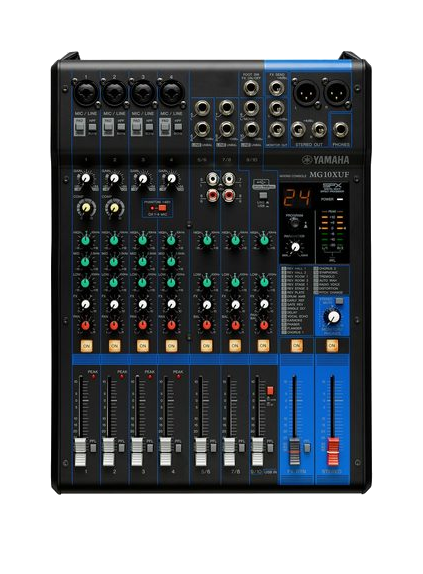The height and width of the screenshot is (574, 423).
Task: Click the red PAN knob on channel 4
Action: click(x=171, y=325)
